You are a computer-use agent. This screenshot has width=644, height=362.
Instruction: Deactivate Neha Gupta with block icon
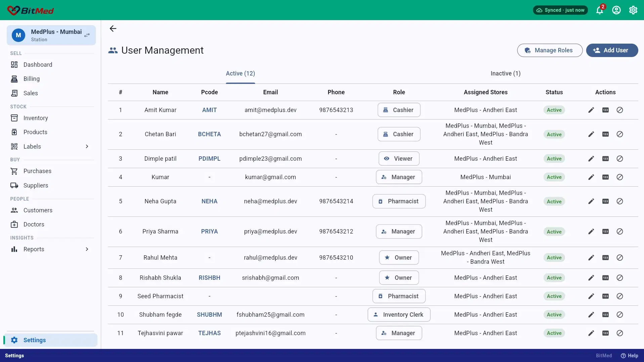(620, 201)
